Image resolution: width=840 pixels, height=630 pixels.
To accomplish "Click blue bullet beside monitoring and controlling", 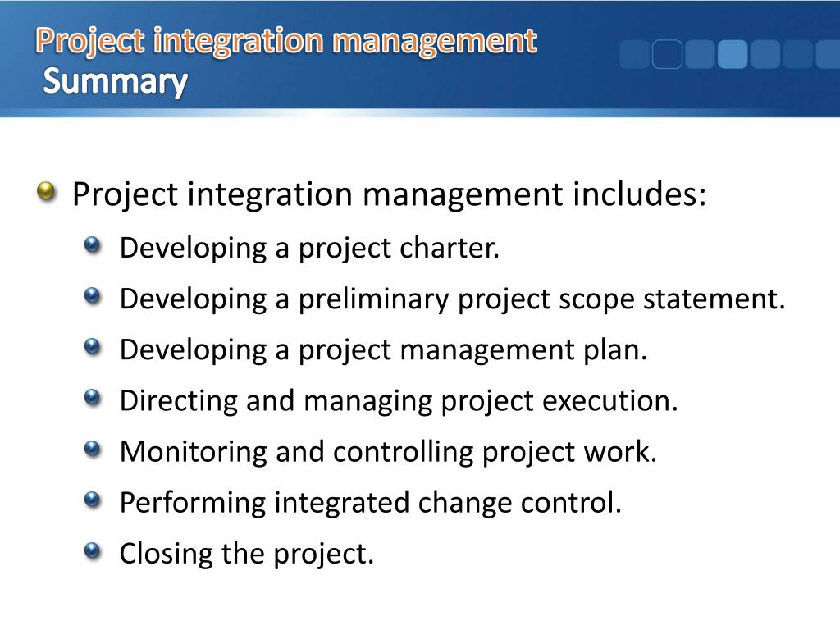I will pyautogui.click(x=93, y=449).
